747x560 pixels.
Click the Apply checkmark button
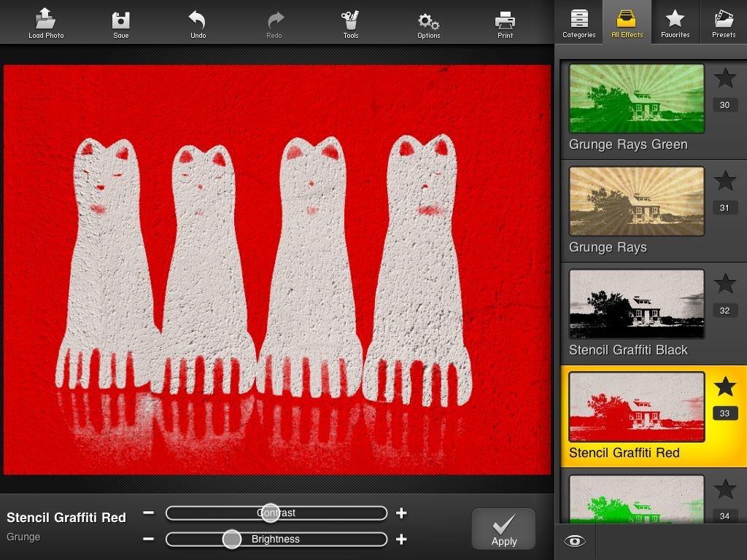click(x=503, y=529)
